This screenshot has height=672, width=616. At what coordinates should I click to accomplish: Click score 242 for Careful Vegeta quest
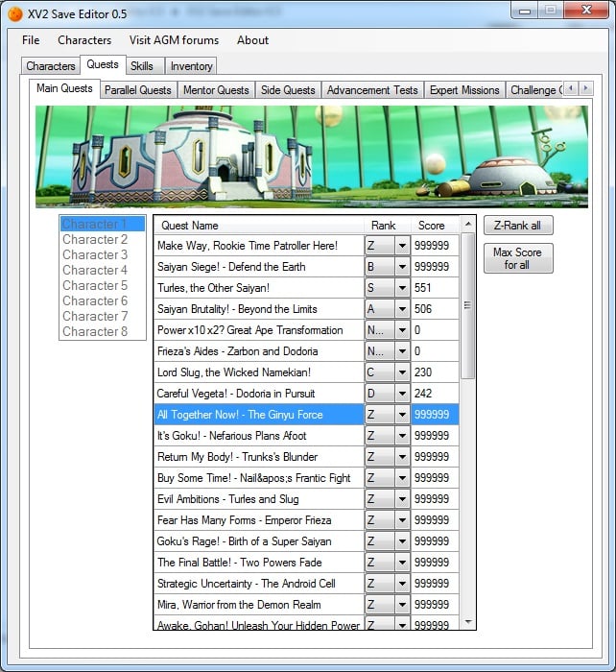(x=436, y=394)
